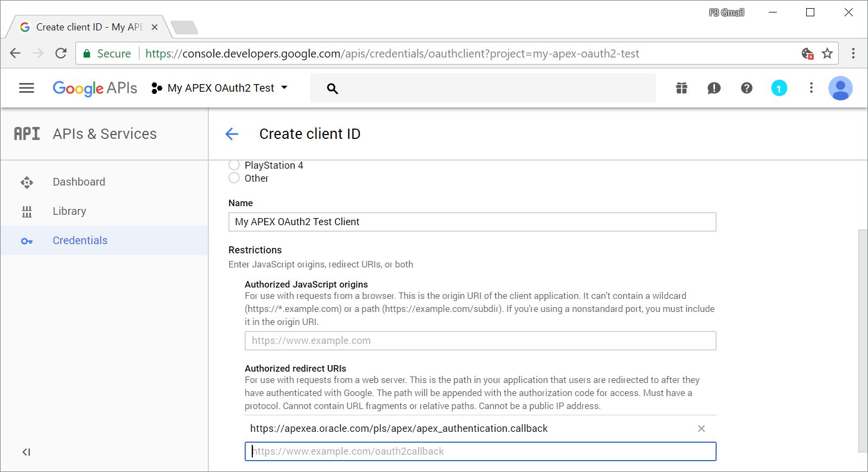Open the console three-dot utilities menu

pos(811,88)
